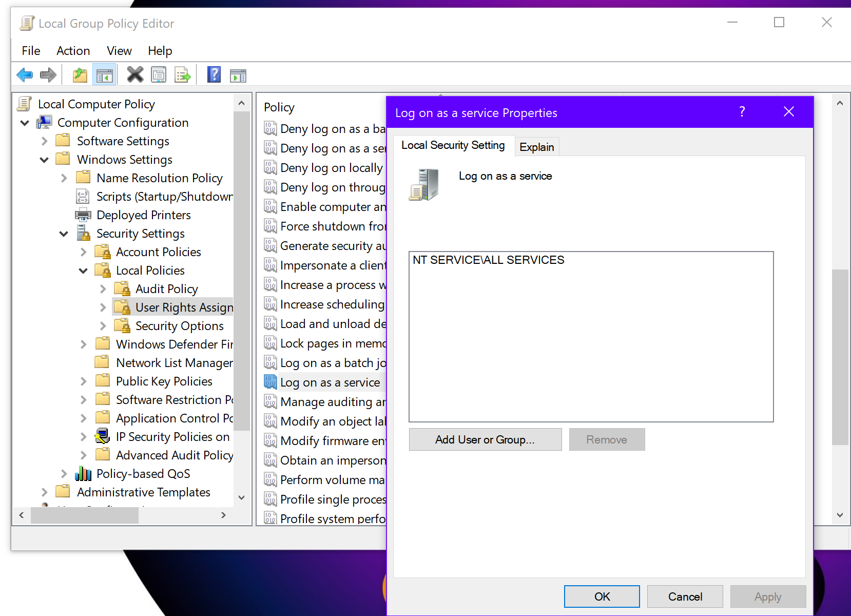
Task: Click the Up one level folder icon
Action: (80, 75)
